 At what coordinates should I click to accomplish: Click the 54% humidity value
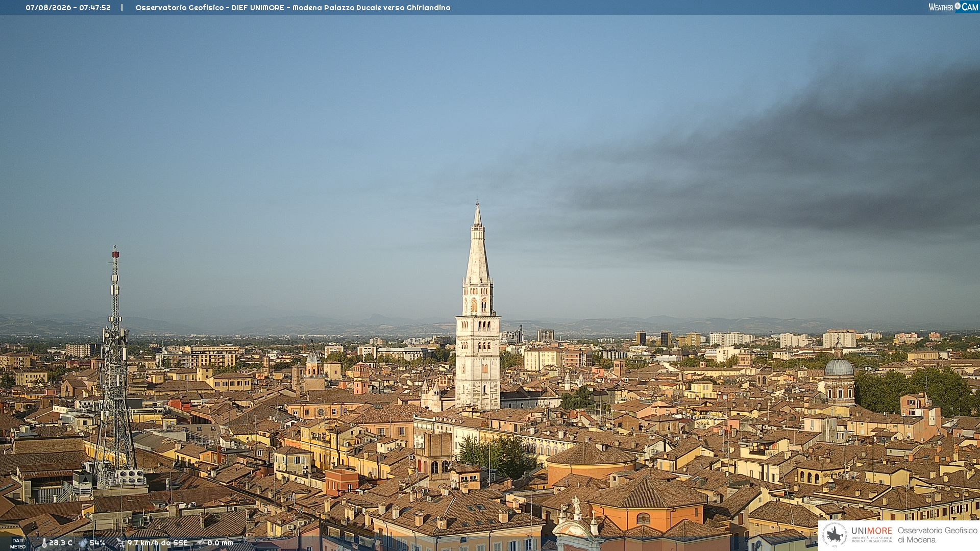97,543
